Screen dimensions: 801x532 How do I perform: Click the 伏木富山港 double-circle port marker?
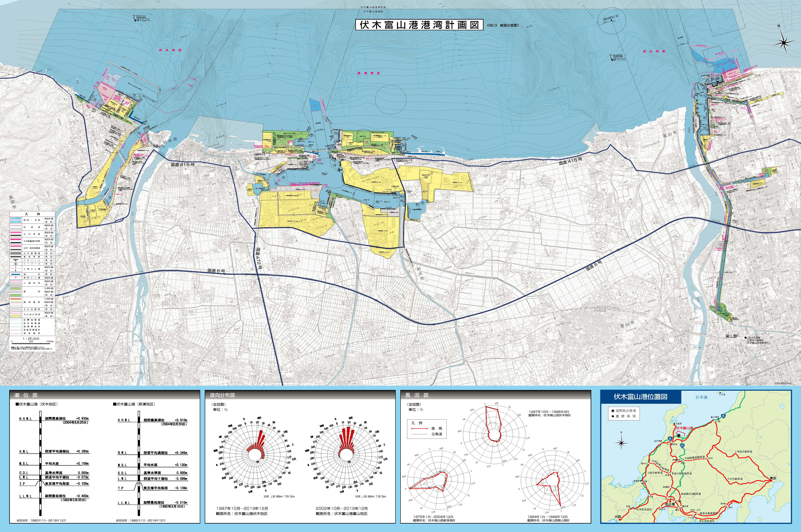click(679, 436)
